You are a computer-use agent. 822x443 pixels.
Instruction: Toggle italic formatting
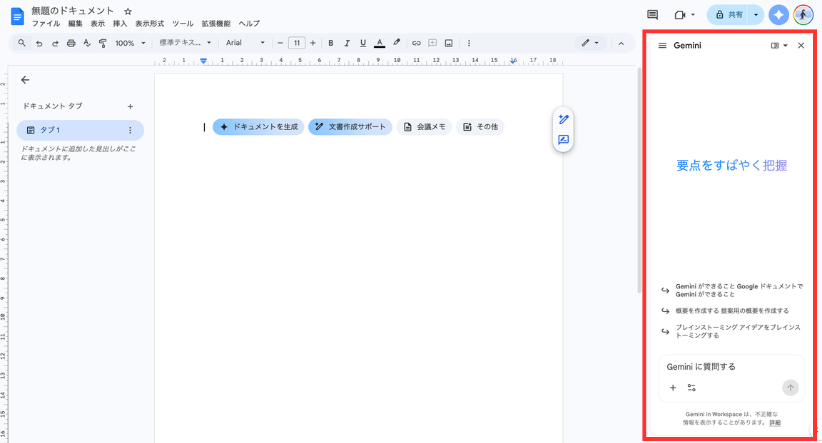click(347, 44)
